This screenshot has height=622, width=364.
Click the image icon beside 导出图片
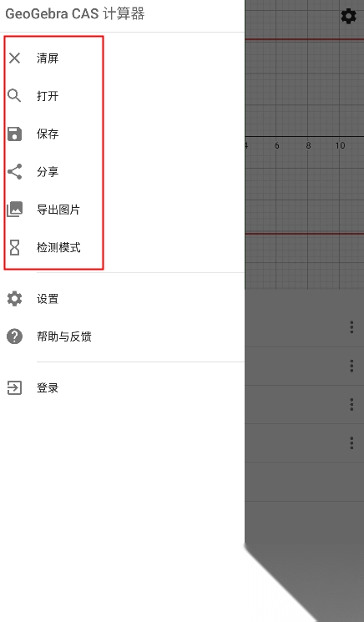(x=15, y=209)
